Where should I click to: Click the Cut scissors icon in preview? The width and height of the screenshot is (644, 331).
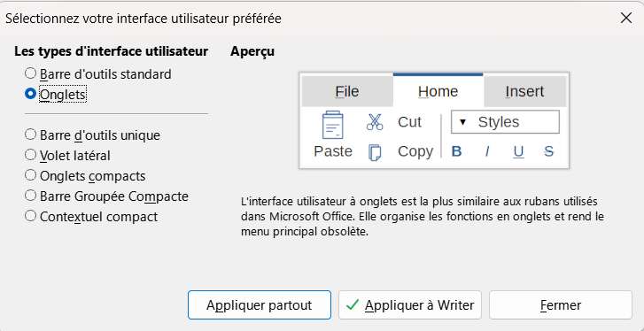[375, 122]
